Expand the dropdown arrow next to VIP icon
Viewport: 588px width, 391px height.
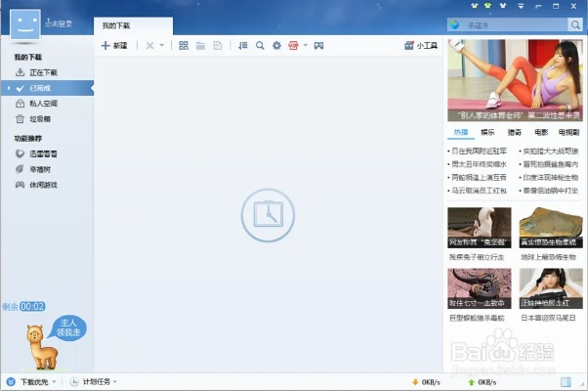pyautogui.click(x=306, y=45)
